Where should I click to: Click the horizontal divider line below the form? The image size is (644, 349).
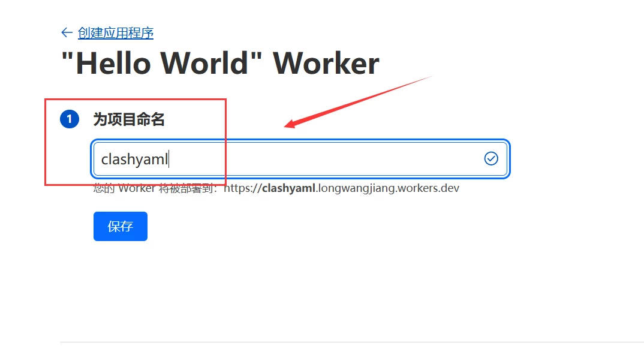pyautogui.click(x=351, y=342)
